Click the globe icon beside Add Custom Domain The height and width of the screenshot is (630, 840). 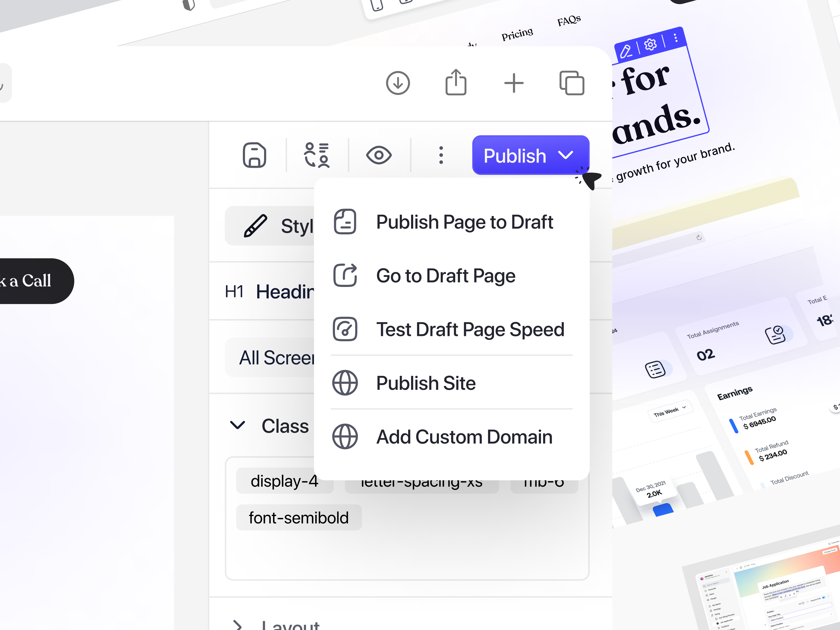(345, 436)
